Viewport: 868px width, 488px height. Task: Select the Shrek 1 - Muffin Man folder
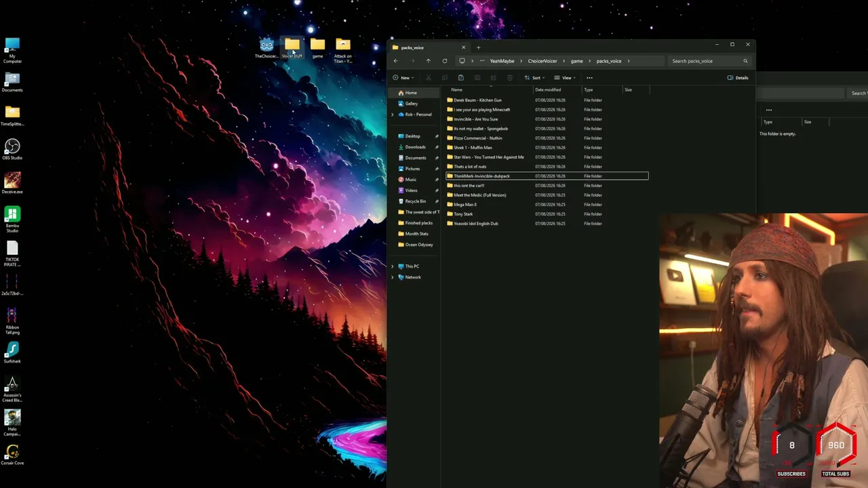547,148
